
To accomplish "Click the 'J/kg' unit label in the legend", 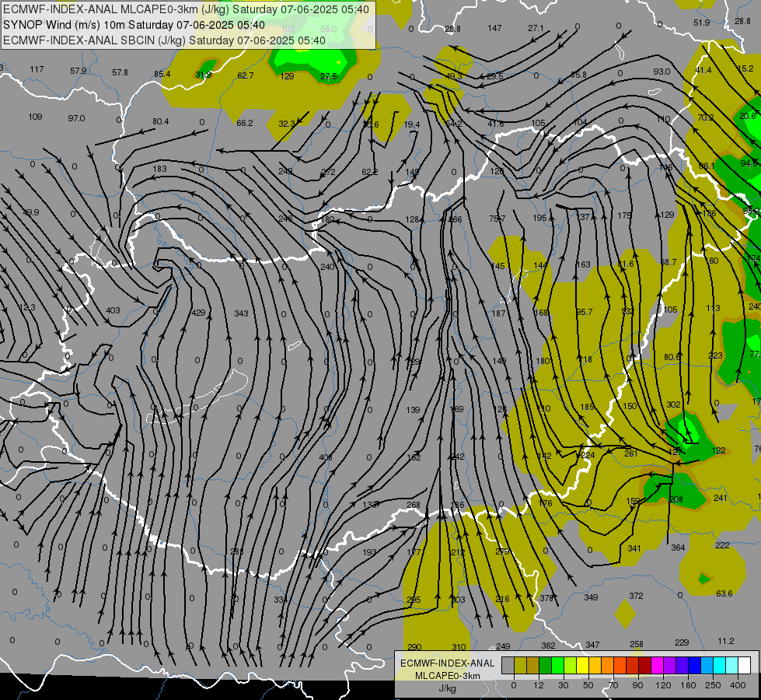I will click(448, 688).
